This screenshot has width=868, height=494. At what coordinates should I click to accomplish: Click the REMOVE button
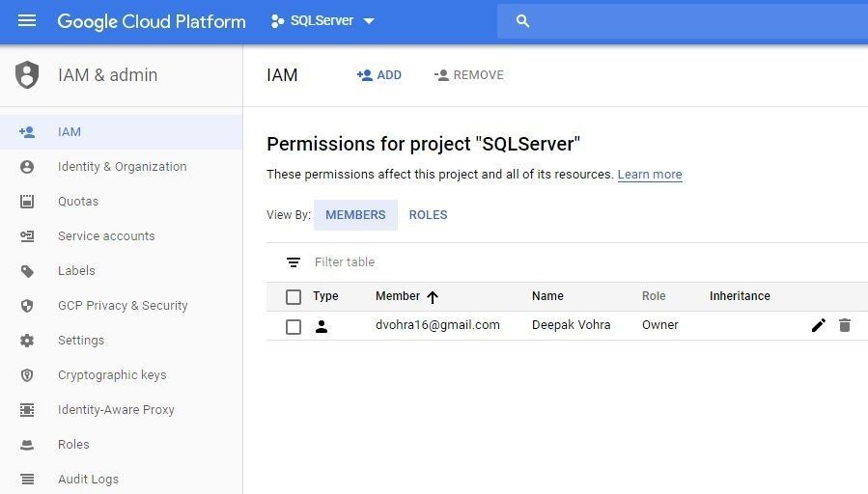pyautogui.click(x=469, y=75)
